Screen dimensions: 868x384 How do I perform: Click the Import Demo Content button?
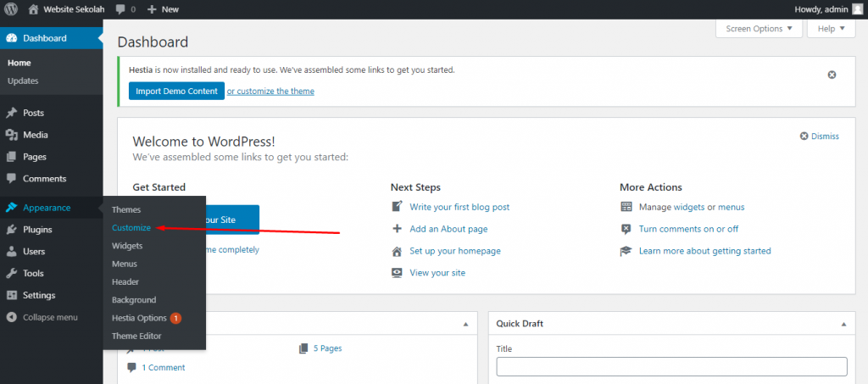[x=176, y=92]
